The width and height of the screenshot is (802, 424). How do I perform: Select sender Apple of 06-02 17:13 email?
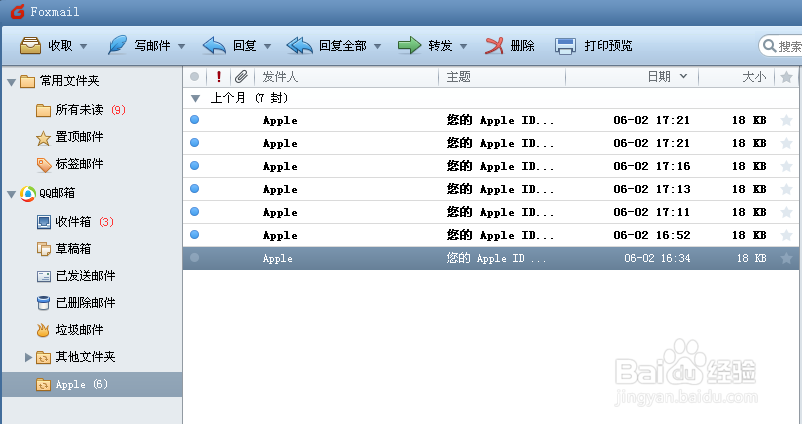pos(280,190)
